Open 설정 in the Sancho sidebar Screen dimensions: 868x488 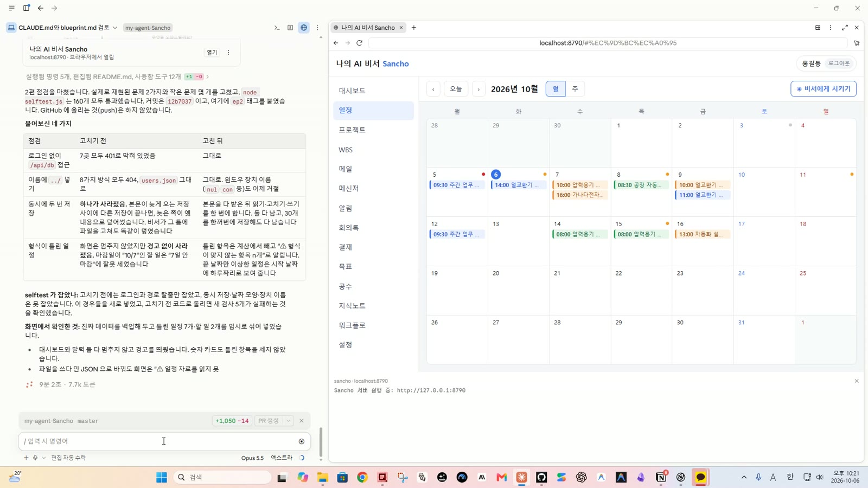(x=373, y=345)
